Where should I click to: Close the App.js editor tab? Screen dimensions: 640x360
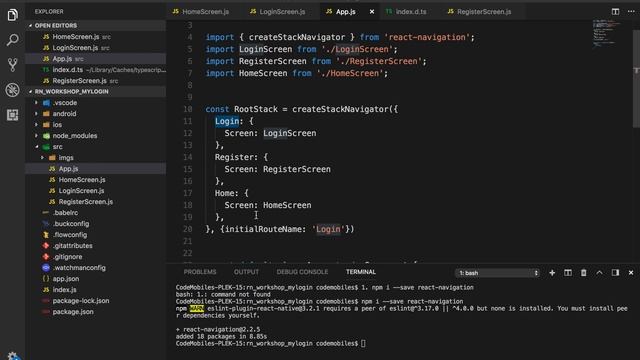[x=372, y=12]
